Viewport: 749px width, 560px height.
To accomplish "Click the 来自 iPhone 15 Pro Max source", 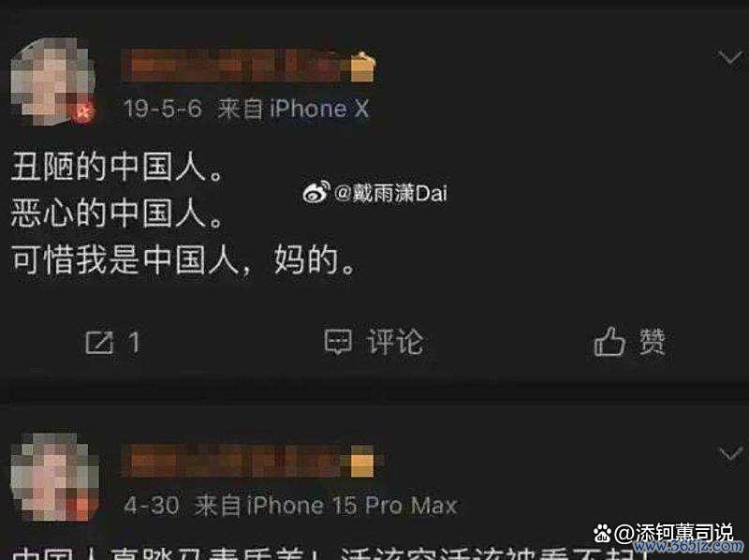I will coord(326,506).
